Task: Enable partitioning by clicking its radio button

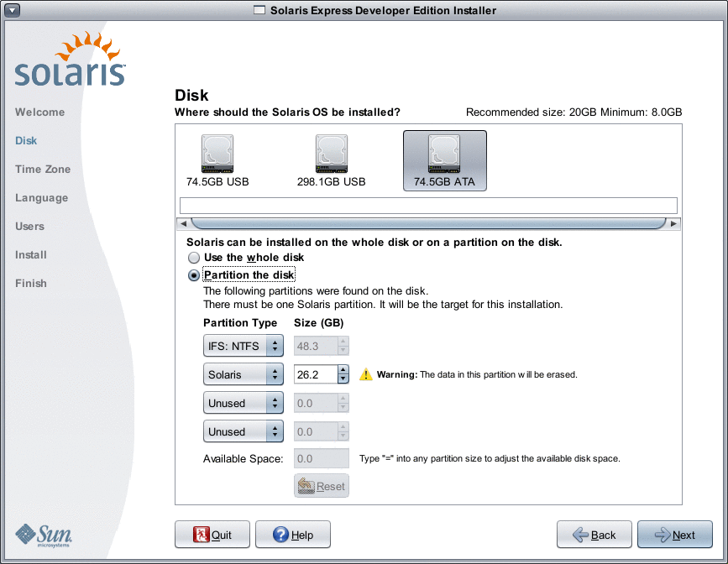Action: click(193, 274)
